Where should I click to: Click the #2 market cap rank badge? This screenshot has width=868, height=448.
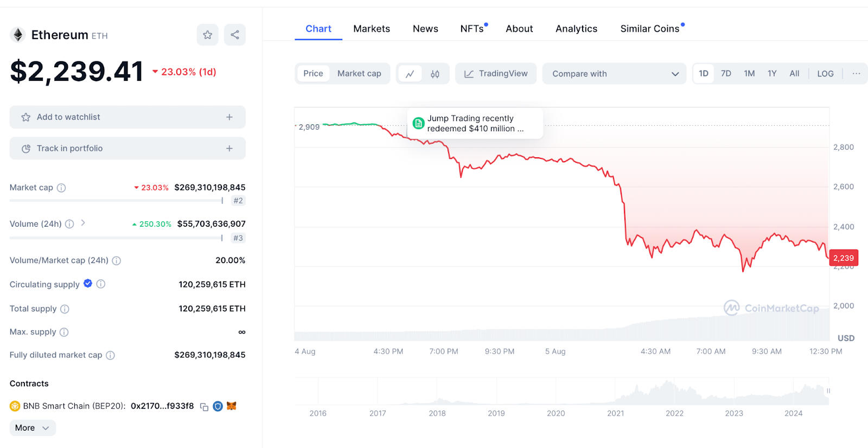click(x=238, y=201)
